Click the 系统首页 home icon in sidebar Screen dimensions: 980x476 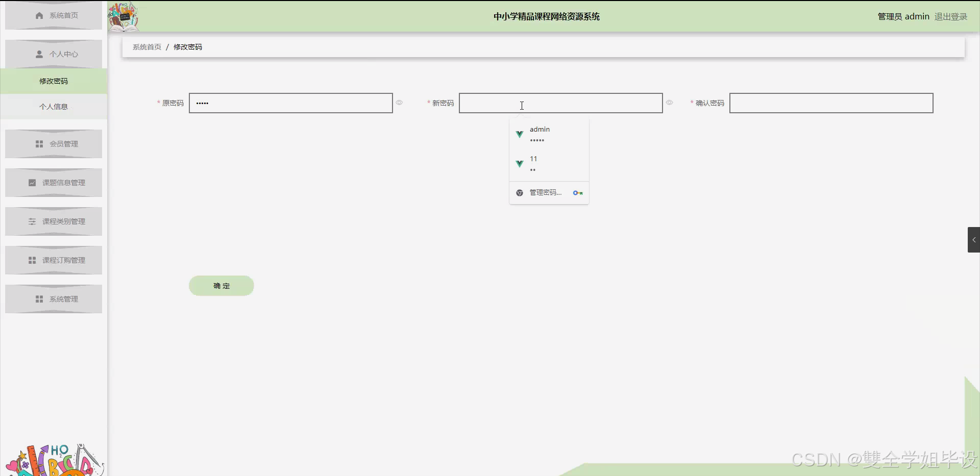(39, 15)
